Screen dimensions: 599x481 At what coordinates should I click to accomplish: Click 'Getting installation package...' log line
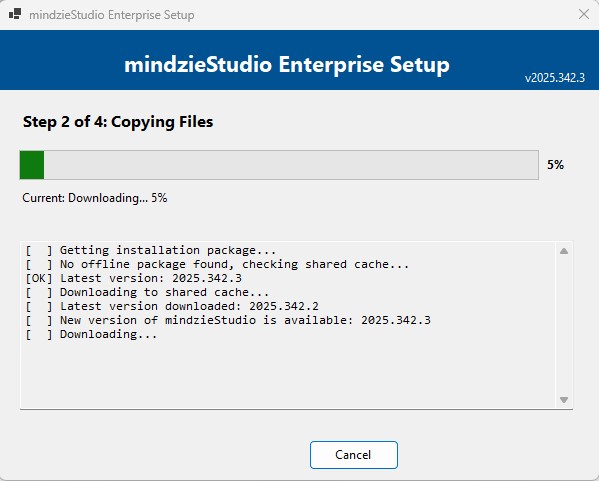(x=151, y=250)
